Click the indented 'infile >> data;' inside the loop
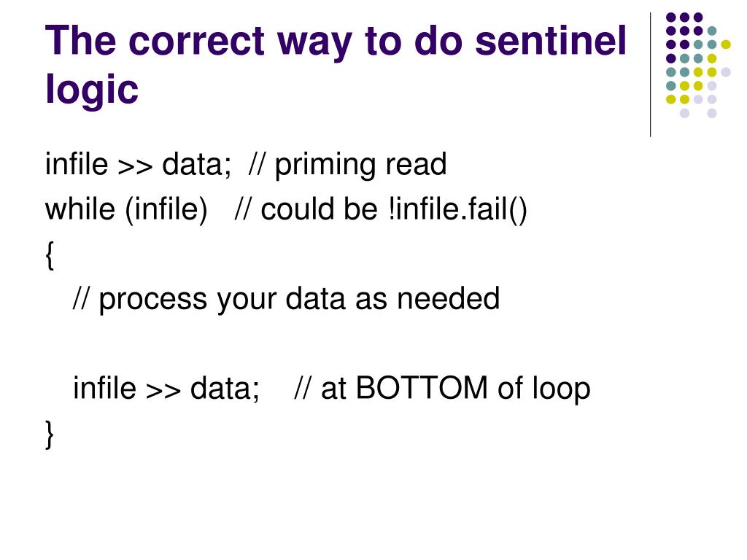The width and height of the screenshot is (747, 560). click(166, 388)
